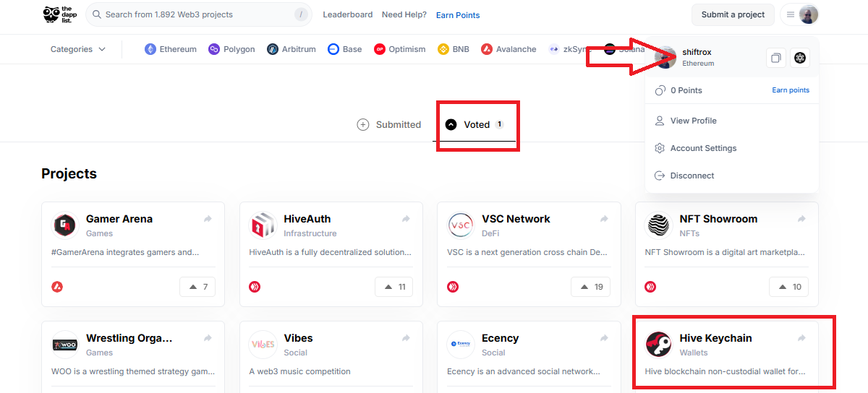Click the dapp list owl logo
The image size is (868, 393).
61,14
